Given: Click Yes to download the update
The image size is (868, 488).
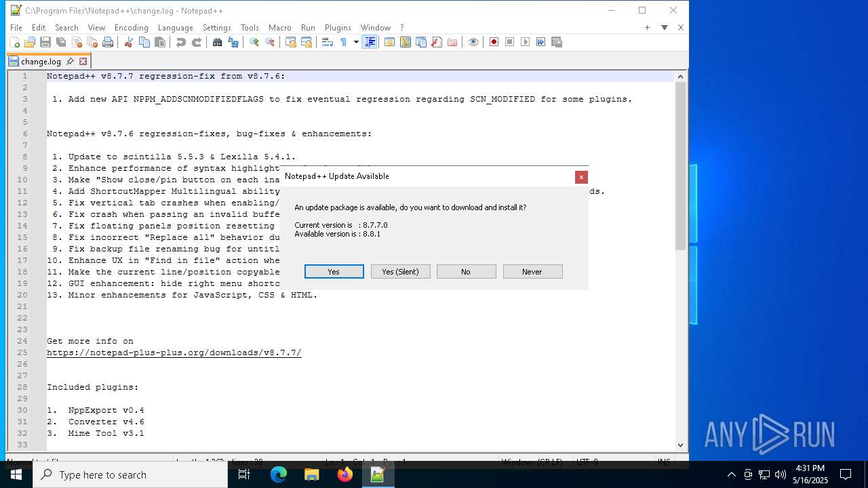Looking at the screenshot, I should tap(334, 272).
